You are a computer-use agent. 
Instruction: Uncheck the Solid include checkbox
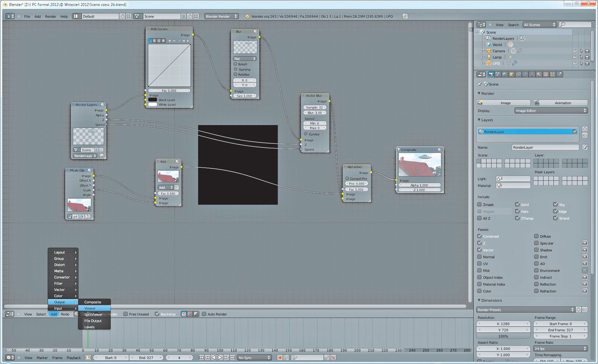(x=518, y=204)
